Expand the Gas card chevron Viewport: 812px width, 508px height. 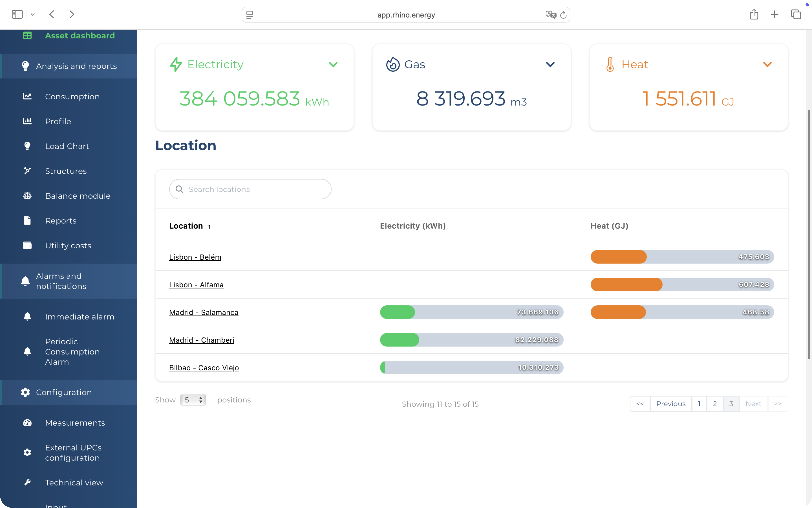pos(550,64)
